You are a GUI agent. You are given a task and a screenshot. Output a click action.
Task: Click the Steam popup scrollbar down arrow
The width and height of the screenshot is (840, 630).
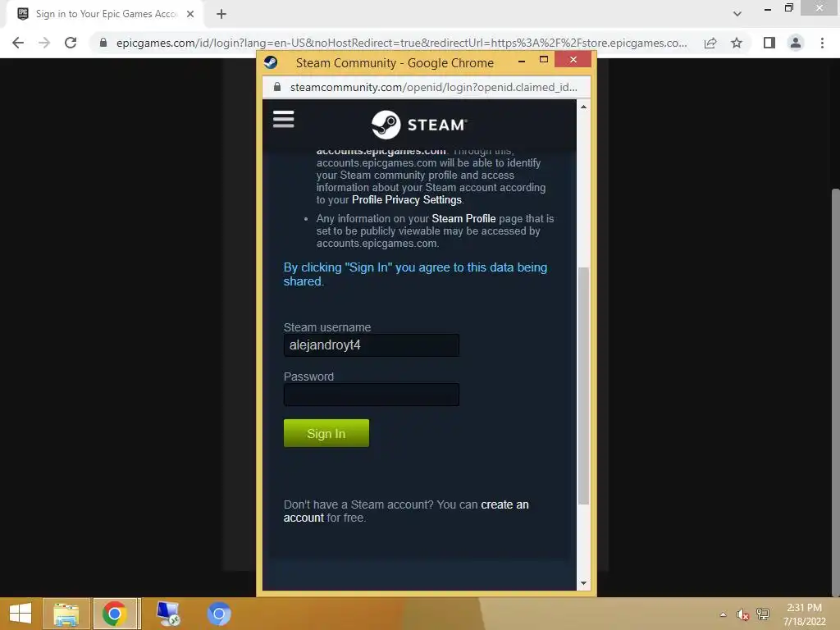click(583, 583)
